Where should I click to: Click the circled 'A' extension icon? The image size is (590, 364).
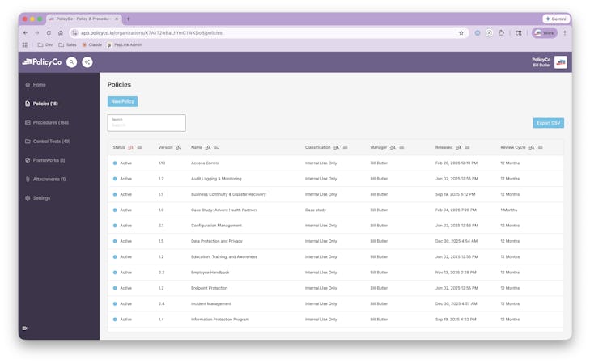(x=489, y=33)
